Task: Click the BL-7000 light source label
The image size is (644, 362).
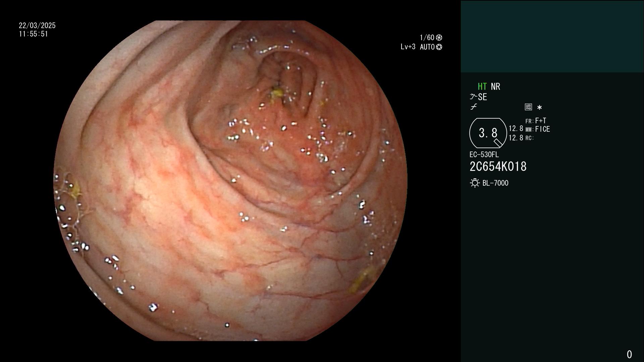Action: pyautogui.click(x=495, y=183)
